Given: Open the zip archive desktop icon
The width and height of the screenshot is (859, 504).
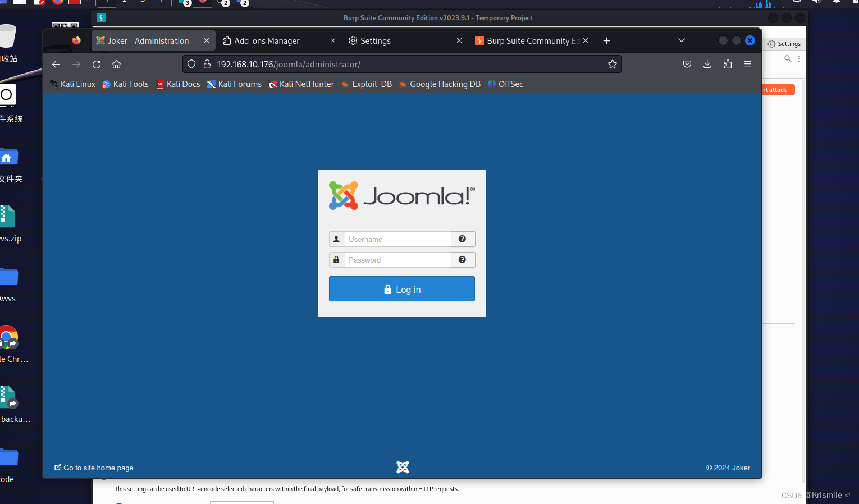Looking at the screenshot, I should click(7, 217).
